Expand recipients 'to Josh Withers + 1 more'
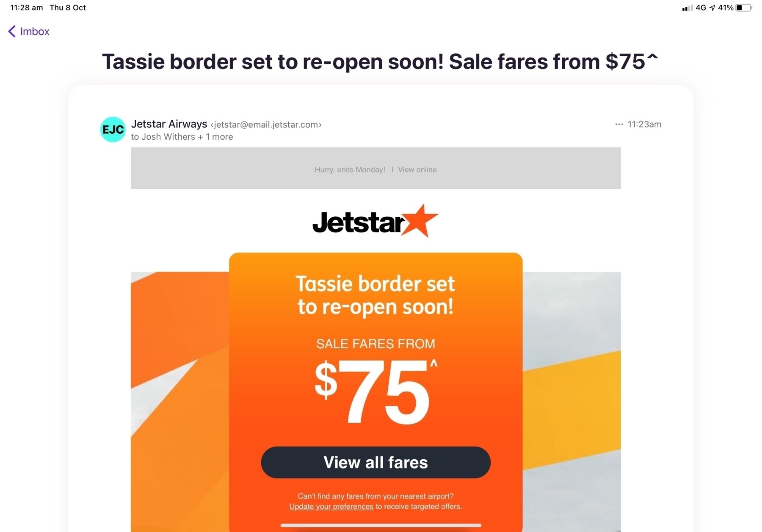 (182, 137)
